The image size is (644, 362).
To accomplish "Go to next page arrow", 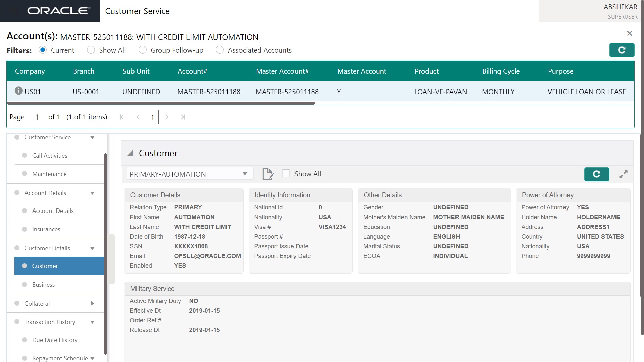I will (x=167, y=117).
